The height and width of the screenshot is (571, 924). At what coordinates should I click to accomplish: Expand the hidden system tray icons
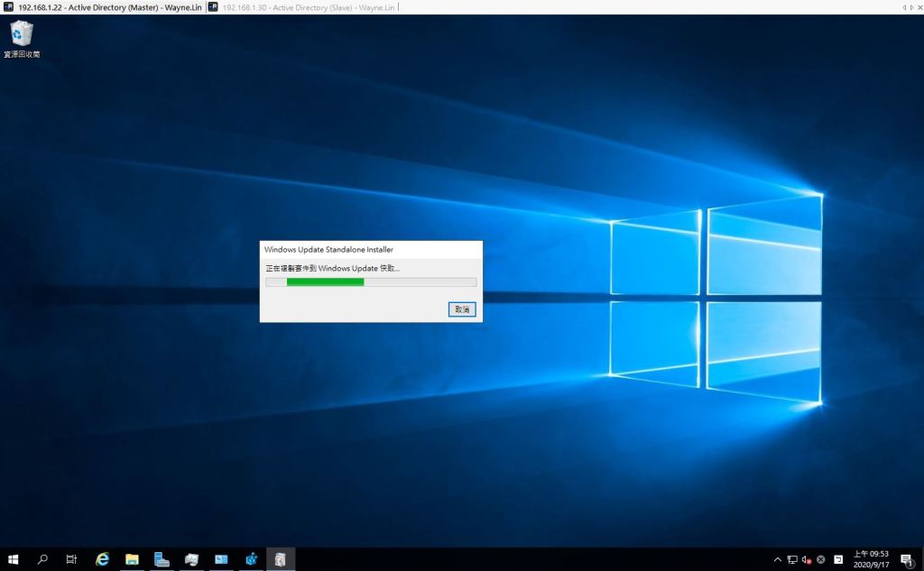pyautogui.click(x=778, y=559)
